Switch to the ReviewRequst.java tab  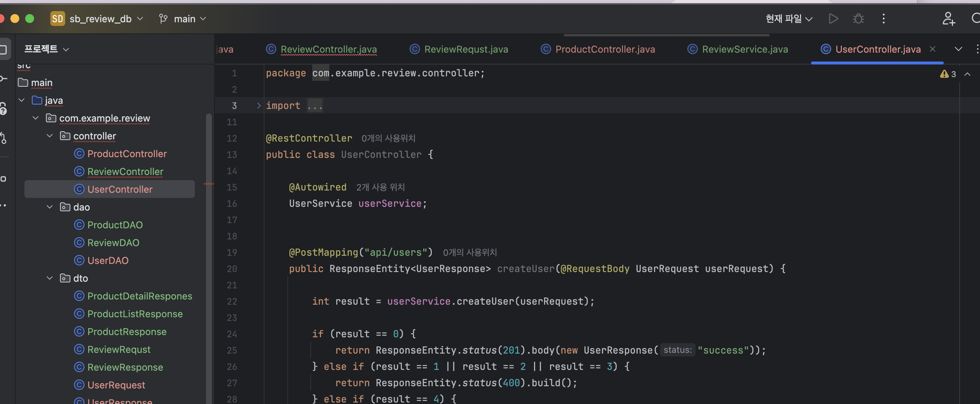[466, 49]
